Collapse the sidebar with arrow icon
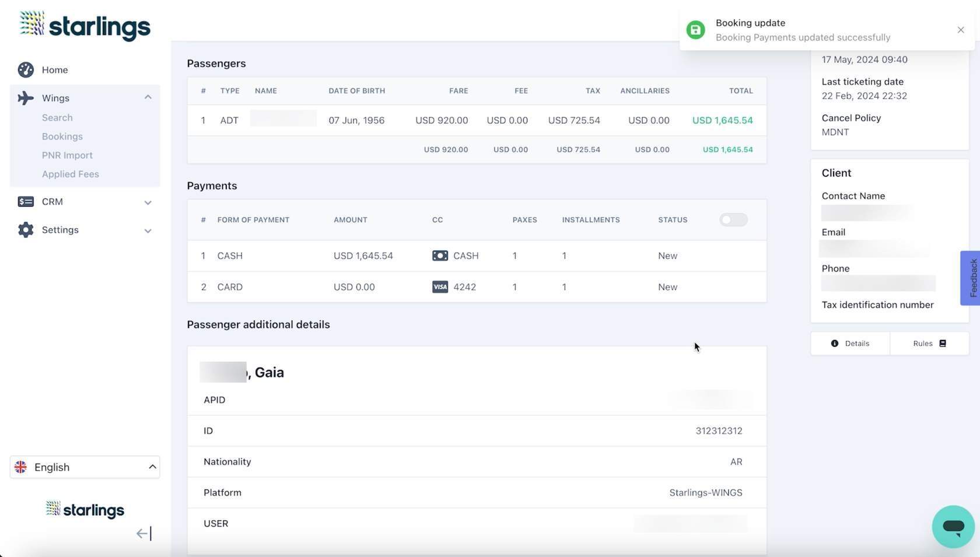The width and height of the screenshot is (980, 557). tap(143, 534)
